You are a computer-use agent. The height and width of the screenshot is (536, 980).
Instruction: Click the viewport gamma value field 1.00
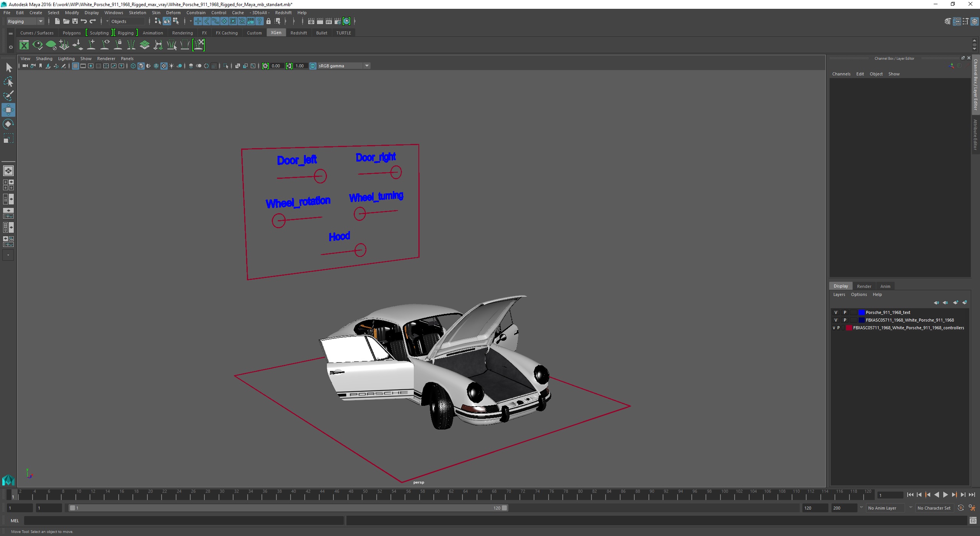300,66
